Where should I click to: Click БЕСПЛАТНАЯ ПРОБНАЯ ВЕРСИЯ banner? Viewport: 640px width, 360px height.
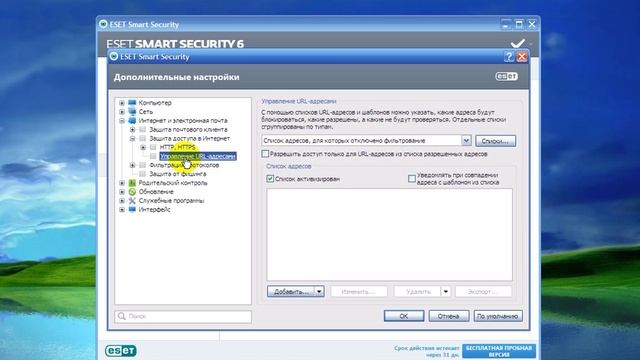click(x=499, y=351)
